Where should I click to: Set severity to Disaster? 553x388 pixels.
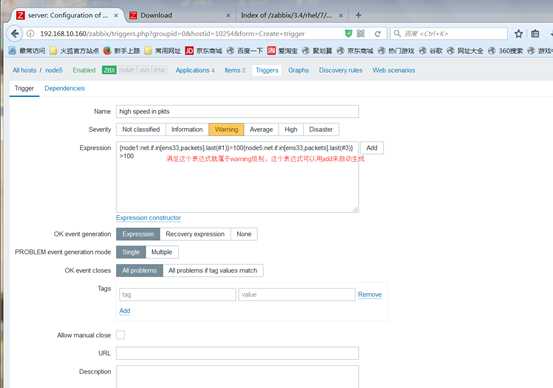click(x=321, y=129)
